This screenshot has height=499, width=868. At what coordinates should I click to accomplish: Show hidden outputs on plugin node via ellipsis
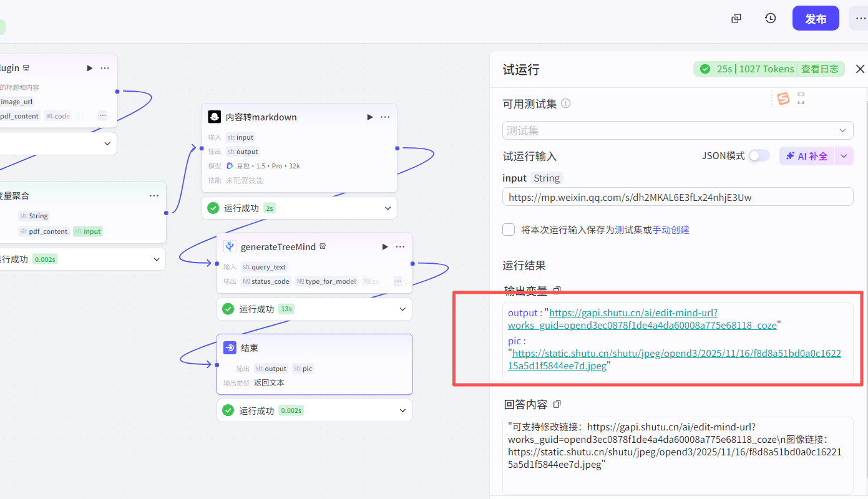coord(102,115)
